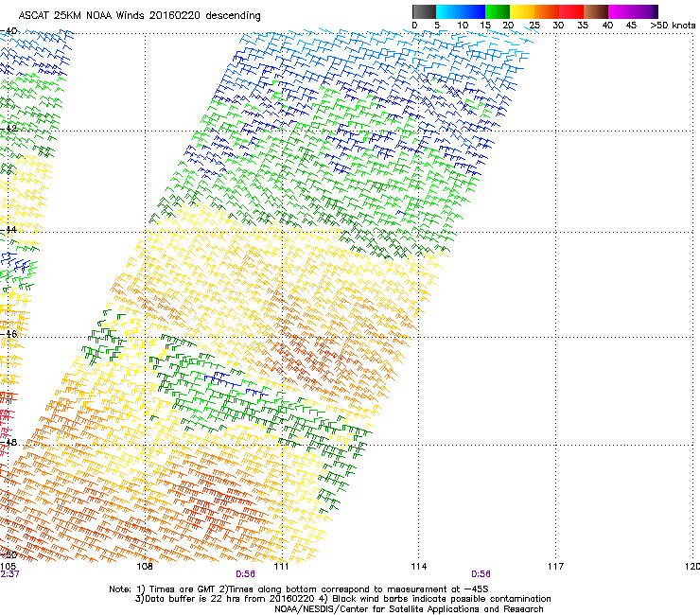This screenshot has height=615, width=700.
Task: Click the magenta 40-45 knots legend segment
Action: [621, 11]
